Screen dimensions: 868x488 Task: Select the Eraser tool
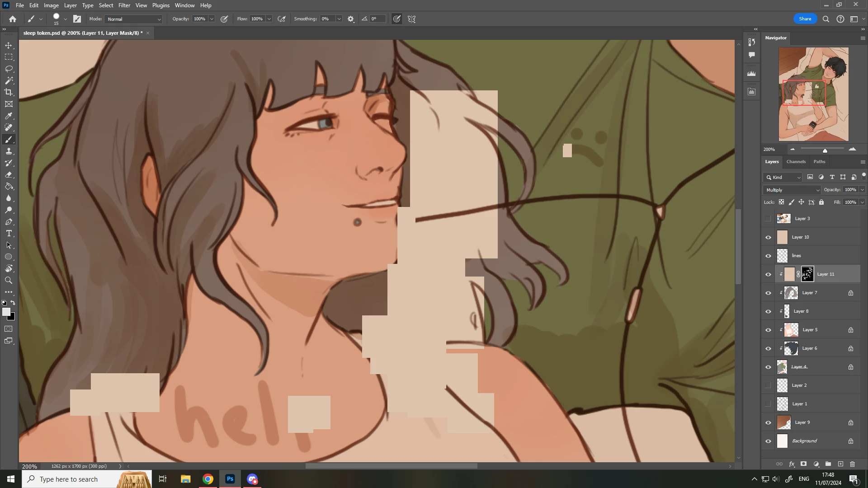pyautogui.click(x=9, y=175)
